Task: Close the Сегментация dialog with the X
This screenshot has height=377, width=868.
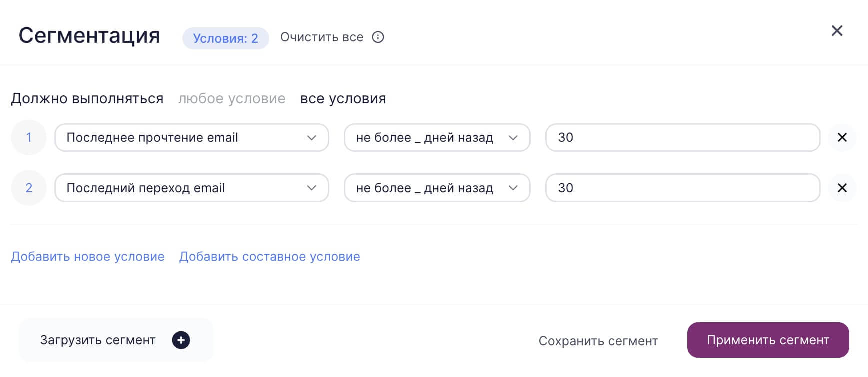Action: click(837, 31)
